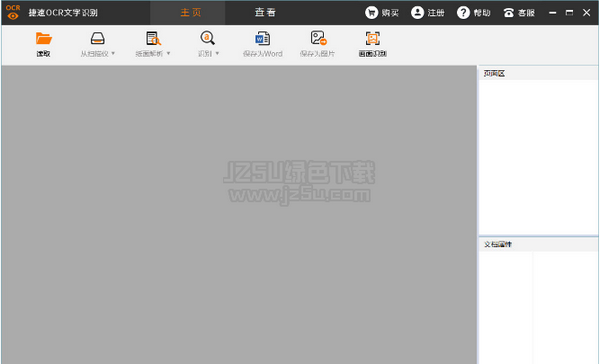Open the 版面解析 dropdown arrow
The height and width of the screenshot is (364, 600).
168,53
